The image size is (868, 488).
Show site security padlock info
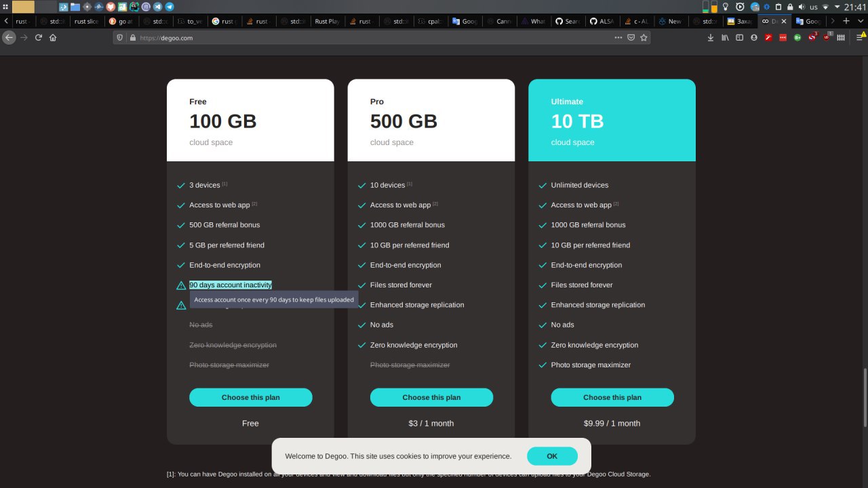click(x=132, y=38)
